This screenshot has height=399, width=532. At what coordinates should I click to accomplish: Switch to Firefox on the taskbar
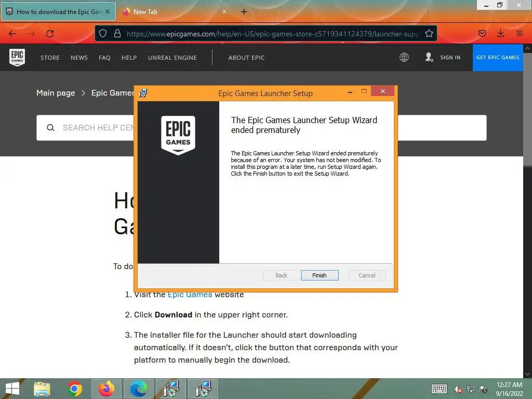106,389
